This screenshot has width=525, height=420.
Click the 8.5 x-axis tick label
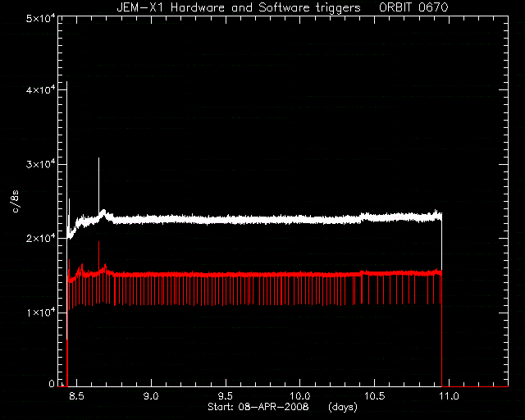pyautogui.click(x=76, y=396)
